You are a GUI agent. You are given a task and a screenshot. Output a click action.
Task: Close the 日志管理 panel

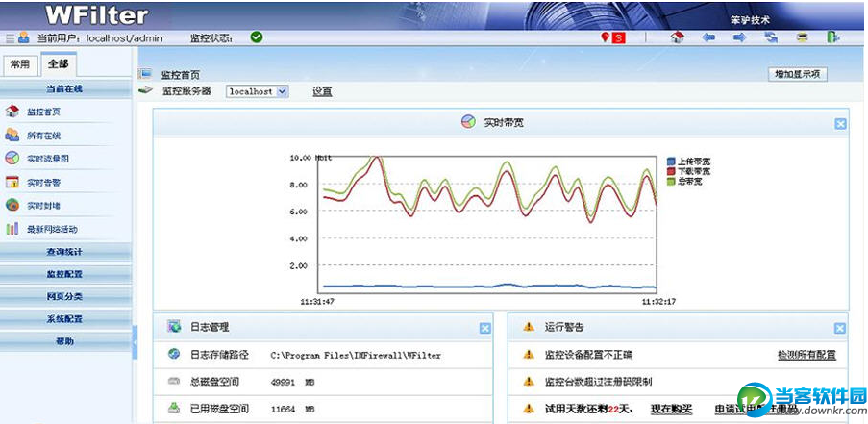[x=484, y=329]
